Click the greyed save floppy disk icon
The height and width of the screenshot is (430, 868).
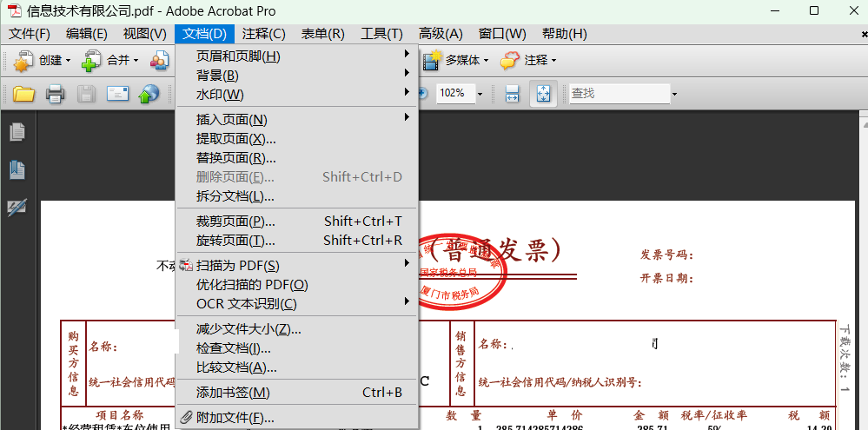[86, 94]
